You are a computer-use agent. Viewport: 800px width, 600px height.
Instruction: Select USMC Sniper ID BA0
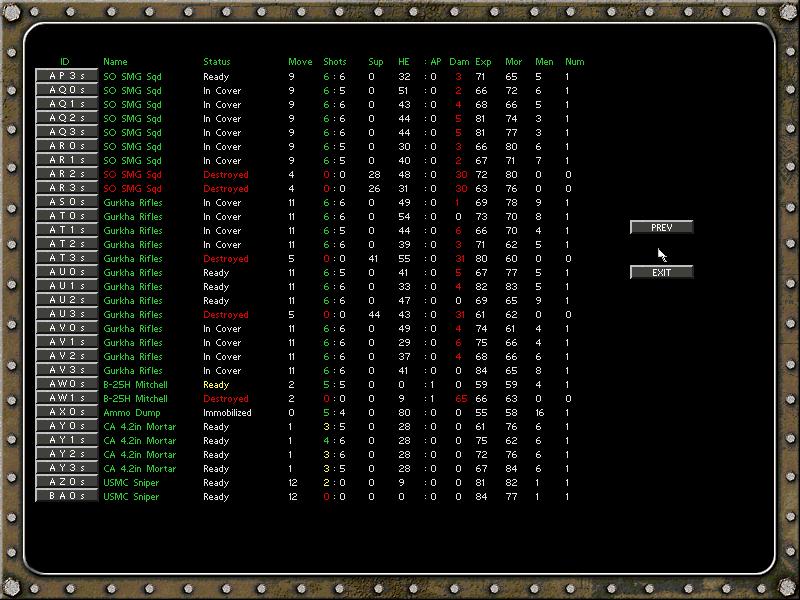[66, 496]
